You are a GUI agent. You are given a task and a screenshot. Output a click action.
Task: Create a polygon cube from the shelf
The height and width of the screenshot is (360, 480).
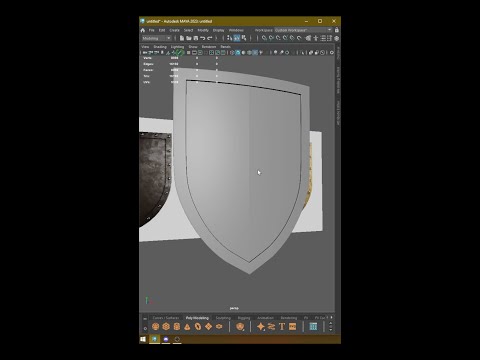click(166, 327)
